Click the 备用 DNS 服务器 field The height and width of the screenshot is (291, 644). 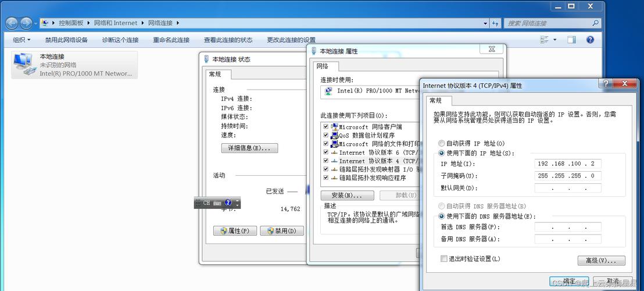click(x=568, y=239)
